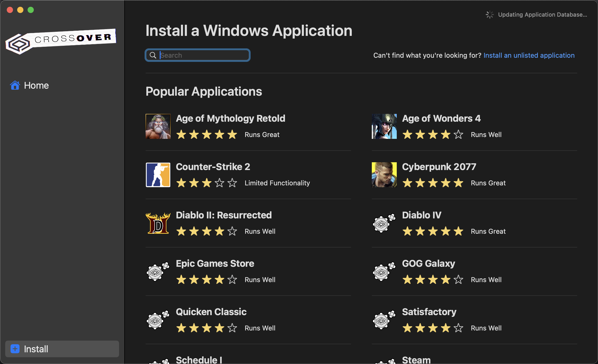
Task: Focus the Search applications field
Action: (x=198, y=55)
